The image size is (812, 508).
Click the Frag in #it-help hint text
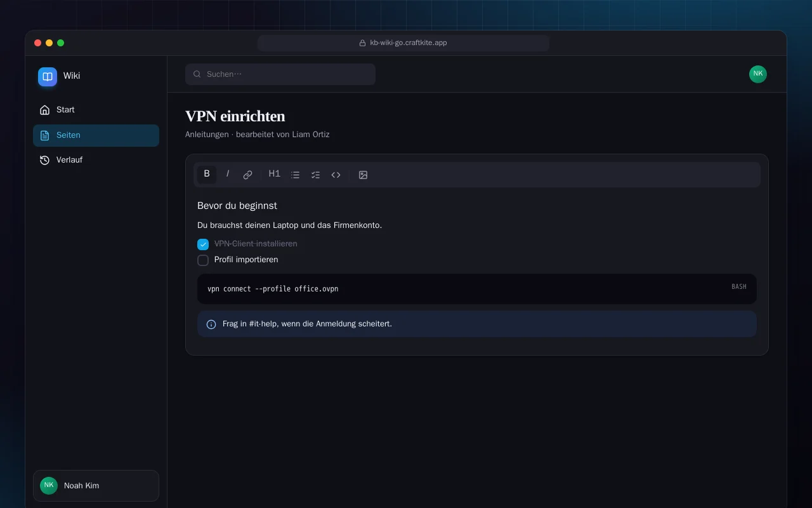click(x=308, y=324)
